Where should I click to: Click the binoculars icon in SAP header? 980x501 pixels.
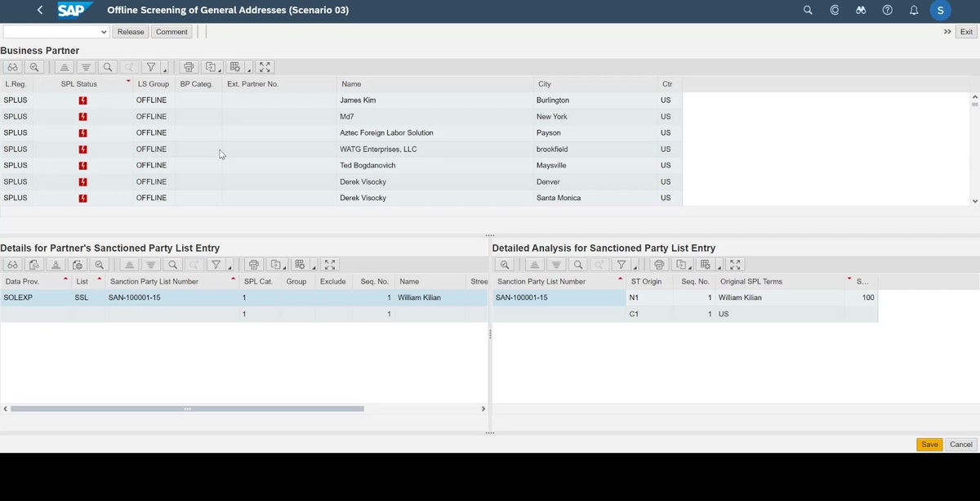(861, 11)
